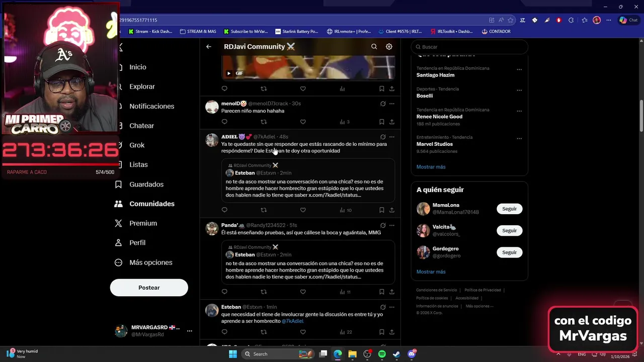Screen dimensions: 644x362
Task: Reply to Esteban's tweet about hombrecito
Action: pyautogui.click(x=224, y=332)
